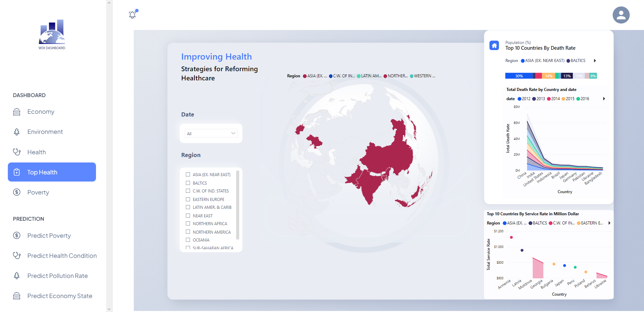
Task: Click the Poverty dollar icon
Action: pos(17,192)
